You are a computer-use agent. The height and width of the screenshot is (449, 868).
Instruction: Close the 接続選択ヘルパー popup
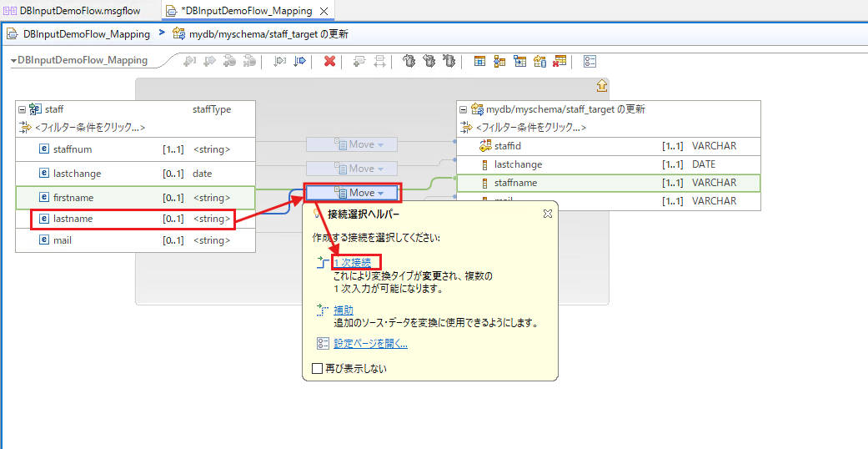[548, 214]
